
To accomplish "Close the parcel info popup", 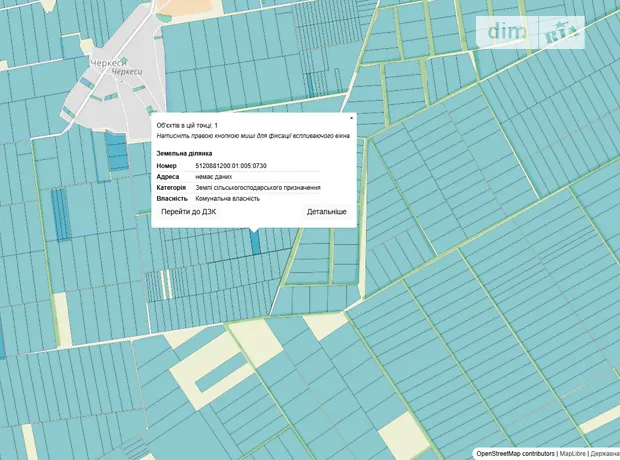I will click(351, 117).
